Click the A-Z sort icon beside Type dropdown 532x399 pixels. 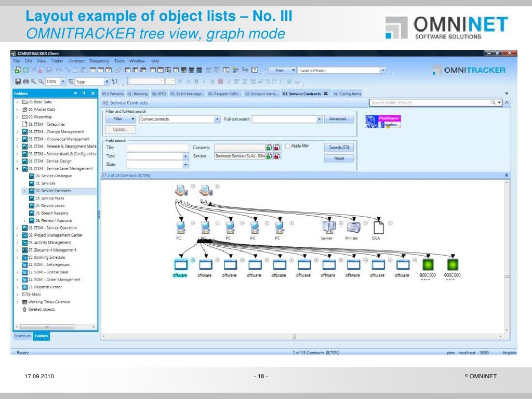pos(115,82)
